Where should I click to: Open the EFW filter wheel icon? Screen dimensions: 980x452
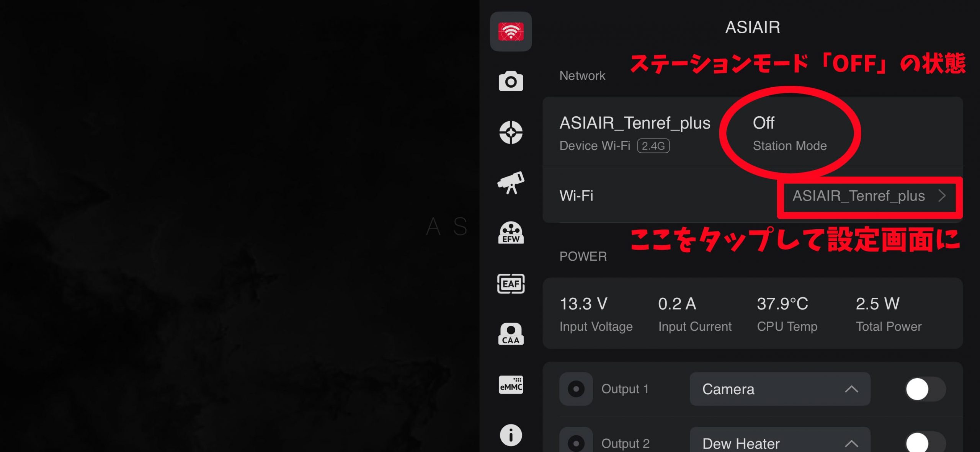(x=511, y=233)
